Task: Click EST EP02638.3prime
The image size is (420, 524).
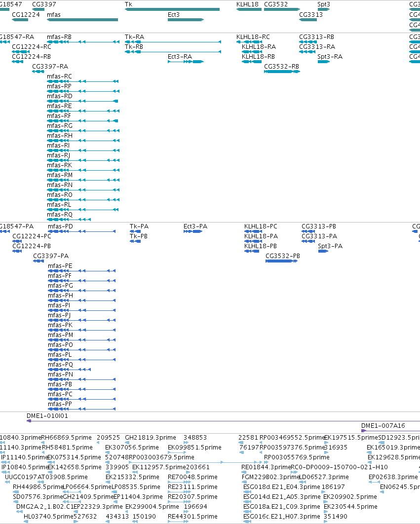Action: [x=393, y=477]
